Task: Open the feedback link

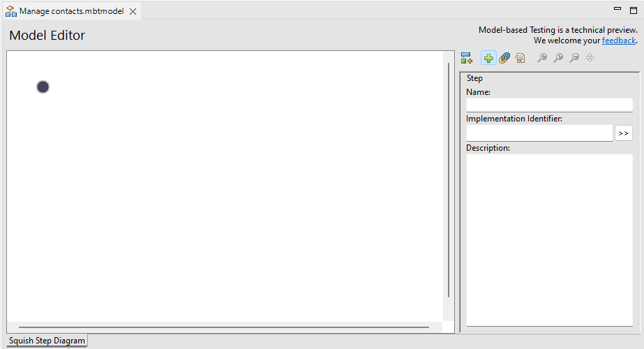Action: point(618,40)
